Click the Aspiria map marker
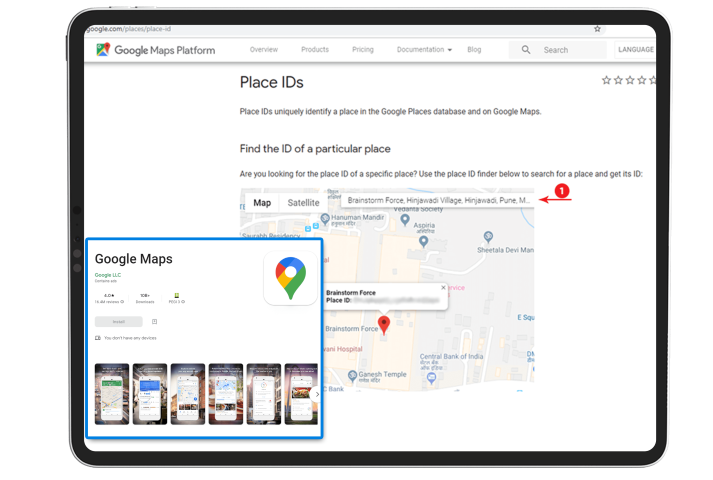The width and height of the screenshot is (713, 480). coord(423,241)
